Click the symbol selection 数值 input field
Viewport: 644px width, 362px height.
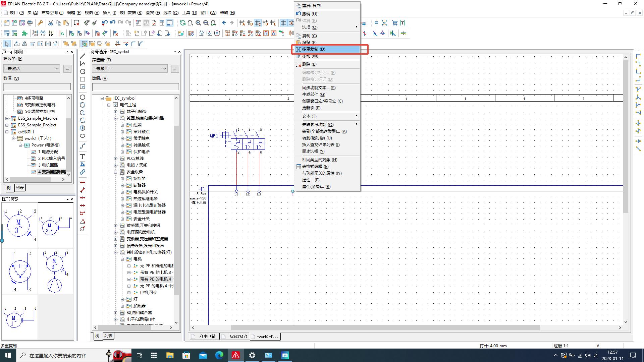click(135, 86)
